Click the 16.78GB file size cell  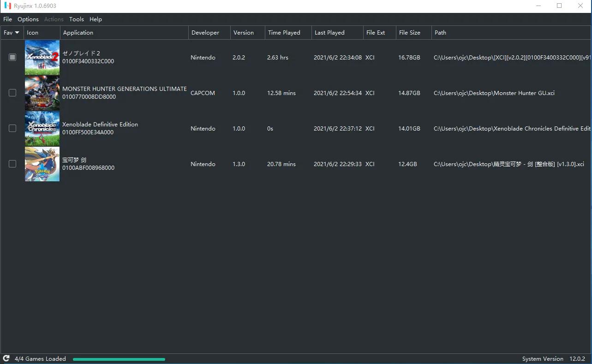[409, 58]
